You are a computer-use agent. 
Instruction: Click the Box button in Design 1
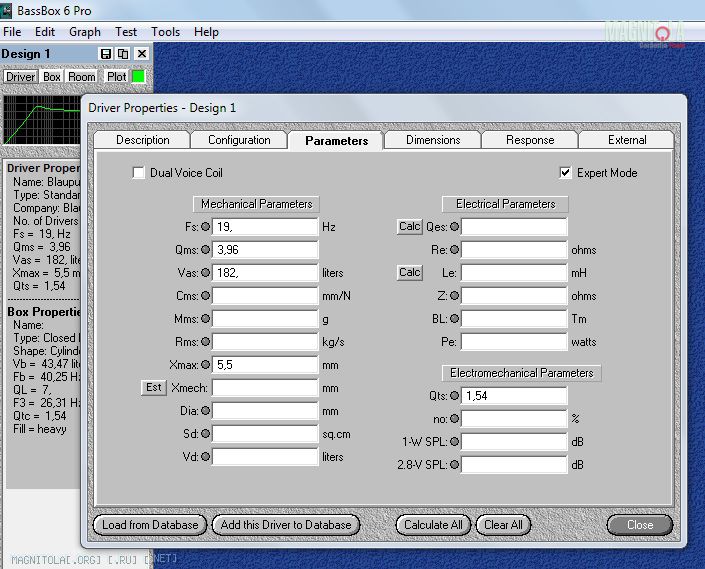pos(52,77)
